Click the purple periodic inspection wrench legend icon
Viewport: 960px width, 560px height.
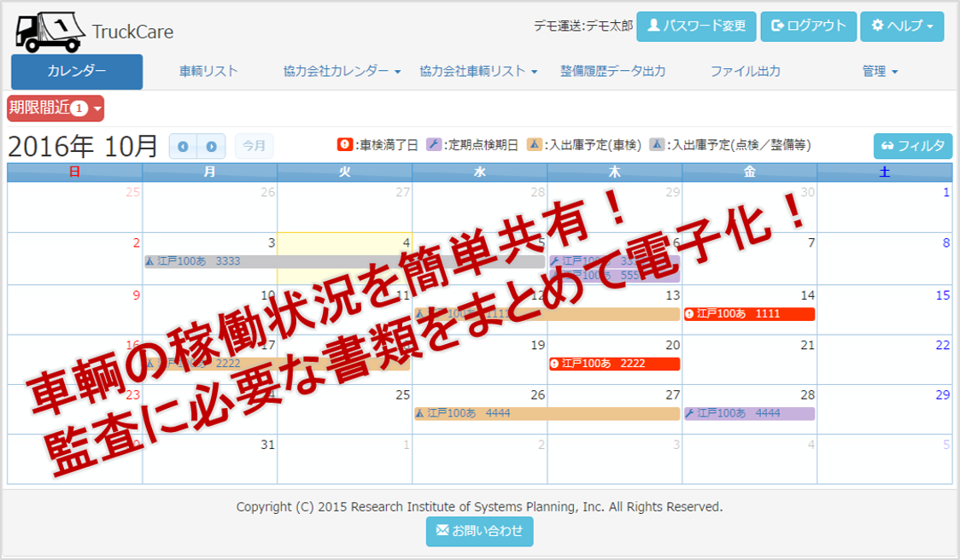(x=433, y=145)
